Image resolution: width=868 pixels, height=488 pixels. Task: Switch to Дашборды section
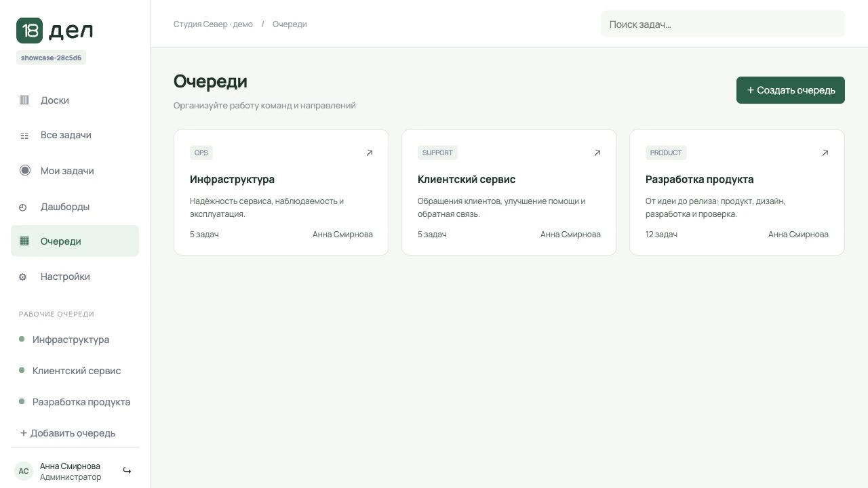pos(75,207)
